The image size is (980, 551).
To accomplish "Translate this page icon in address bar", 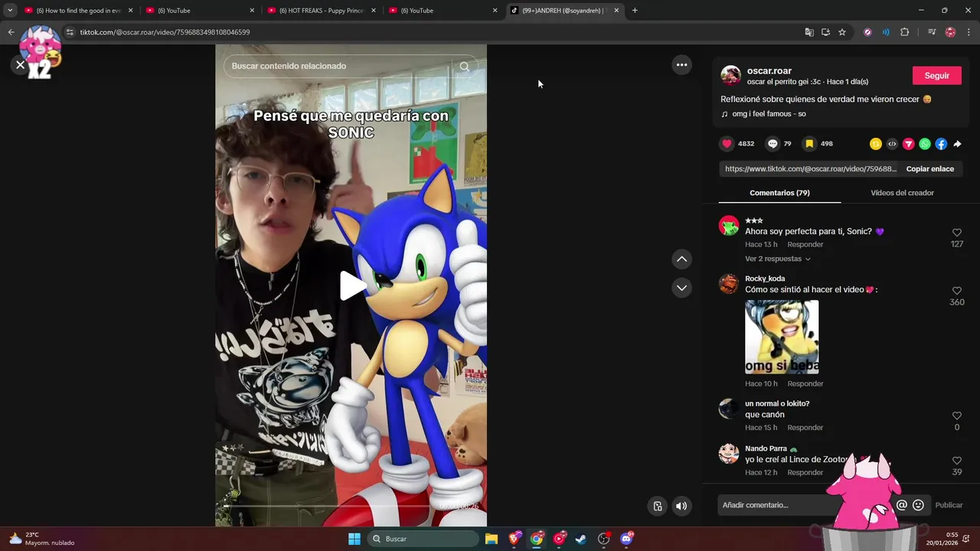I will point(809,32).
